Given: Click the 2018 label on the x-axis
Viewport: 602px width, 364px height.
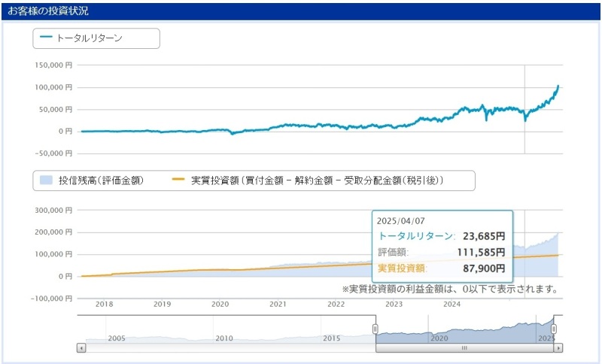Looking at the screenshot, I should 104,304.
